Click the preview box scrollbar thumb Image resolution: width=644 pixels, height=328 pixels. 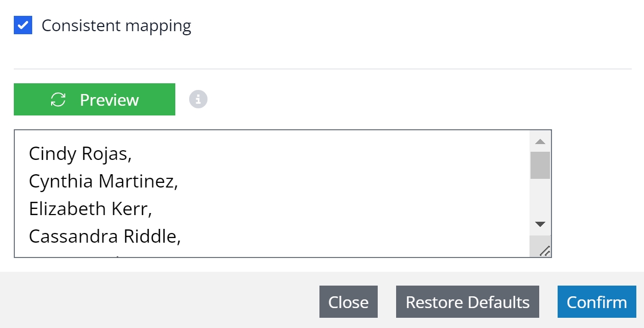pos(540,165)
